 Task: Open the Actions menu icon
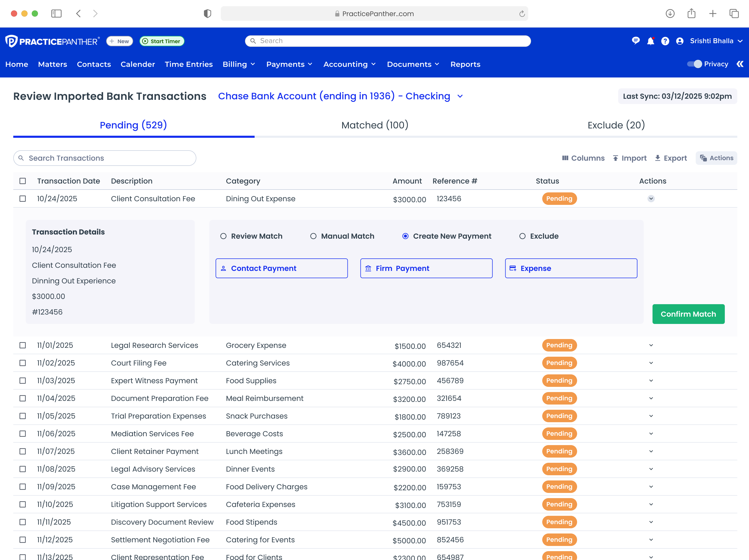click(704, 158)
